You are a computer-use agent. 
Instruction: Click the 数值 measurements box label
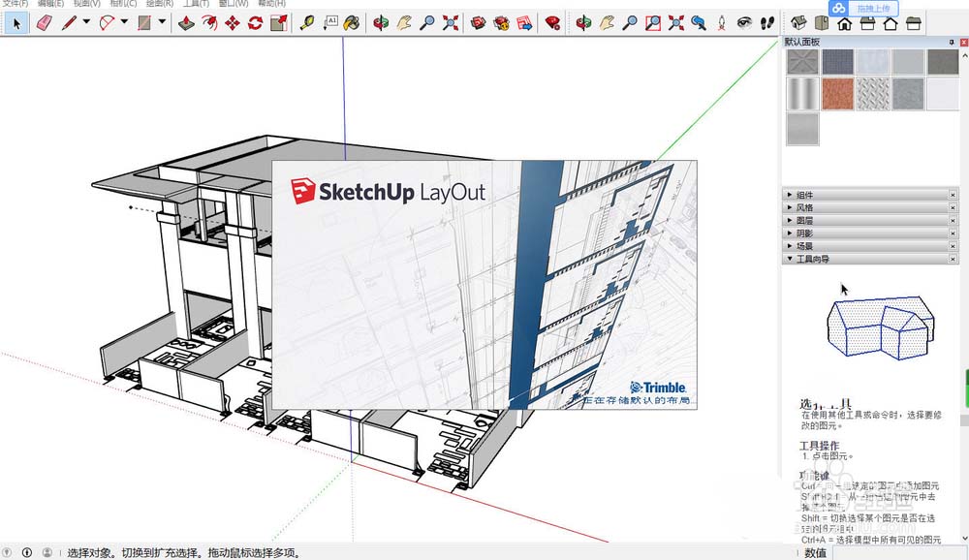pyautogui.click(x=815, y=553)
